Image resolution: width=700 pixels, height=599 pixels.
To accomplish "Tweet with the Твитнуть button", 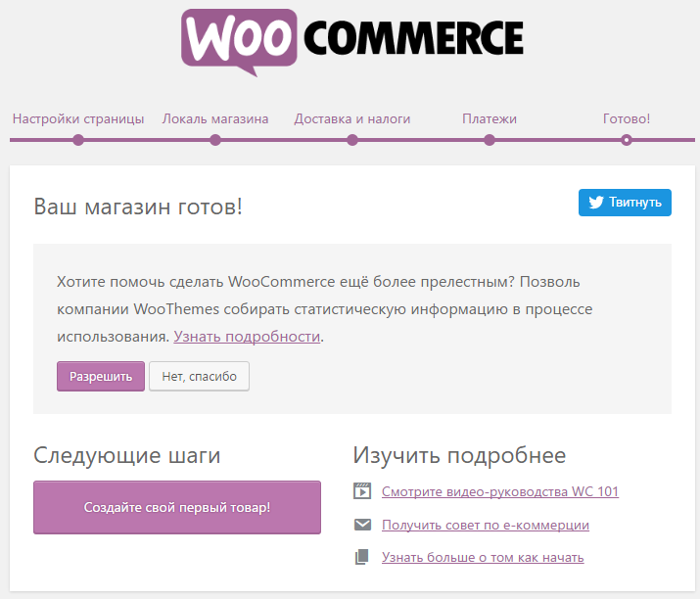I will click(x=625, y=203).
